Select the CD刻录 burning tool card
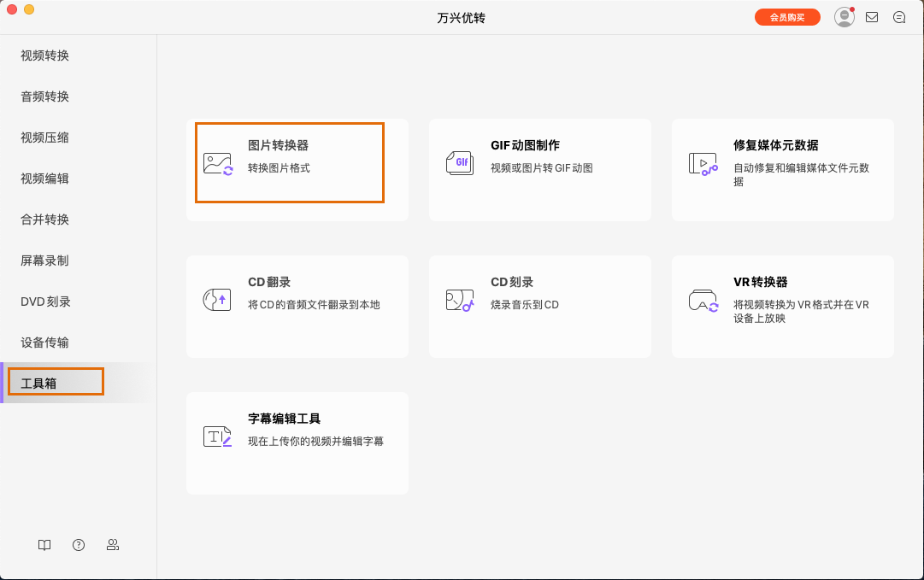 [x=539, y=307]
